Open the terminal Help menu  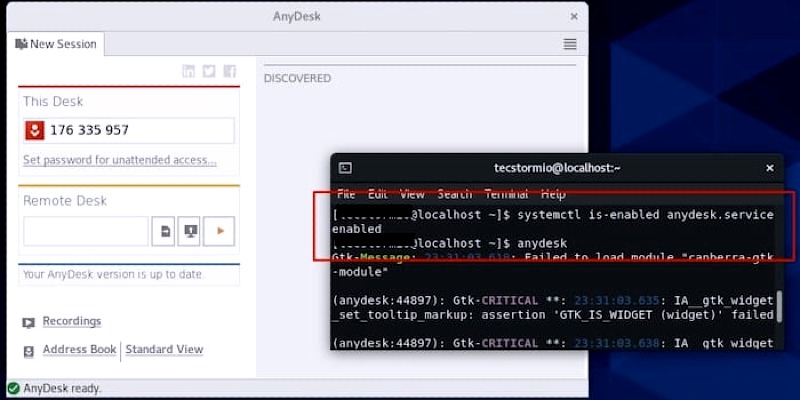click(553, 194)
